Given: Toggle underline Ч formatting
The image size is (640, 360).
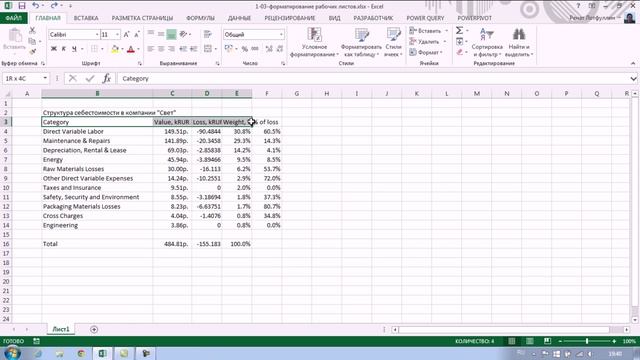Looking at the screenshot, I should (74, 49).
